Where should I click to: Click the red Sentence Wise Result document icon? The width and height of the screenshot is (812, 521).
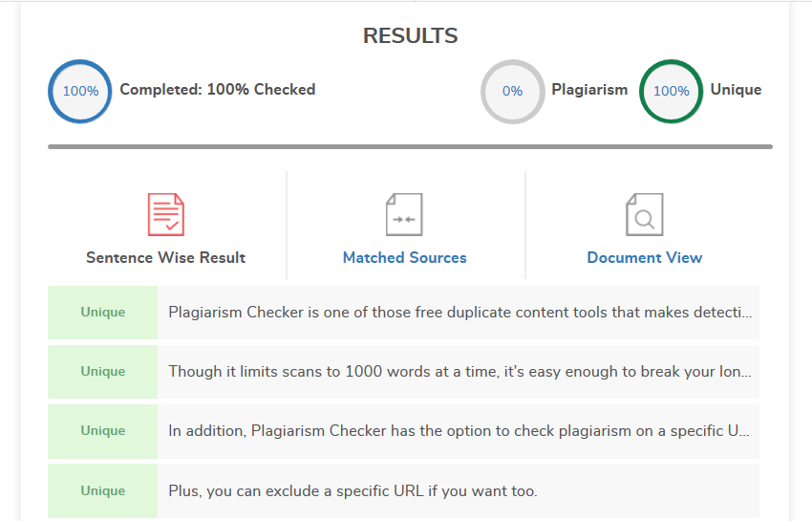coord(165,215)
